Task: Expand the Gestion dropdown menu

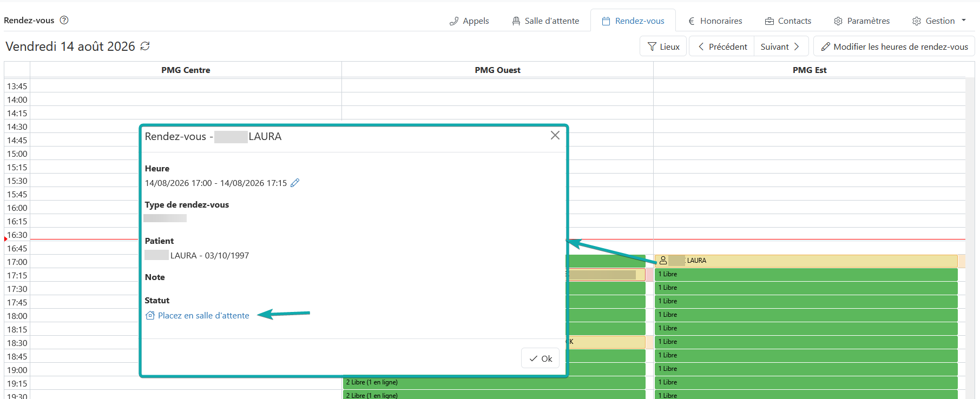Action: pyautogui.click(x=939, y=21)
